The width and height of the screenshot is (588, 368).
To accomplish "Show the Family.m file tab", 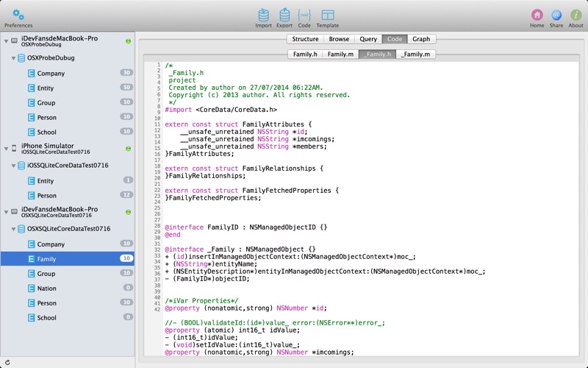I will pos(340,54).
